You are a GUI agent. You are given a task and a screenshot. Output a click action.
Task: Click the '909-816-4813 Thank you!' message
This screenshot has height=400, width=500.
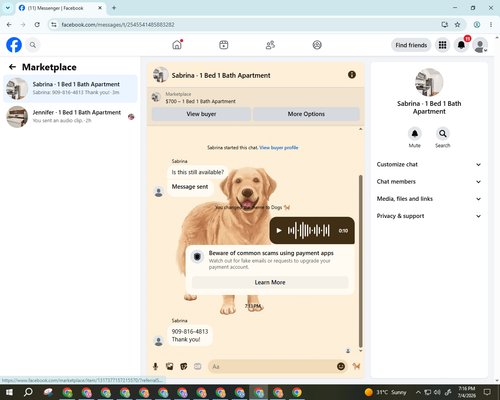pyautogui.click(x=190, y=335)
